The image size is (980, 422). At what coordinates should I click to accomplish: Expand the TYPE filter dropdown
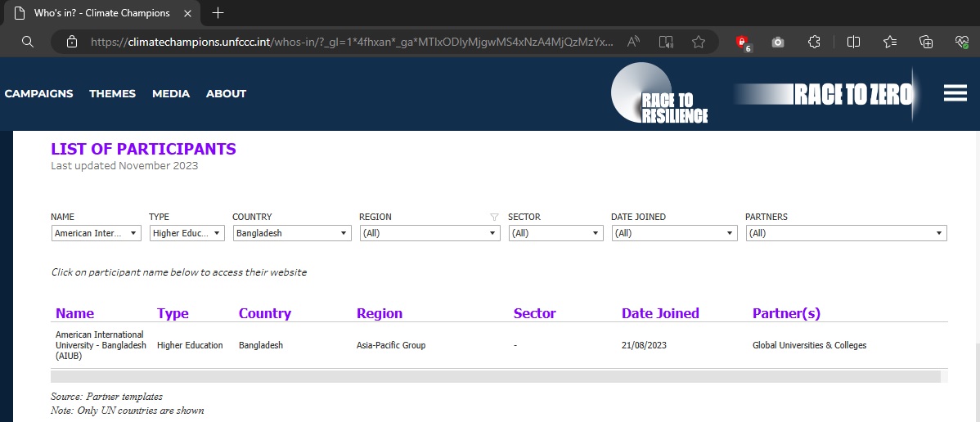pyautogui.click(x=187, y=233)
